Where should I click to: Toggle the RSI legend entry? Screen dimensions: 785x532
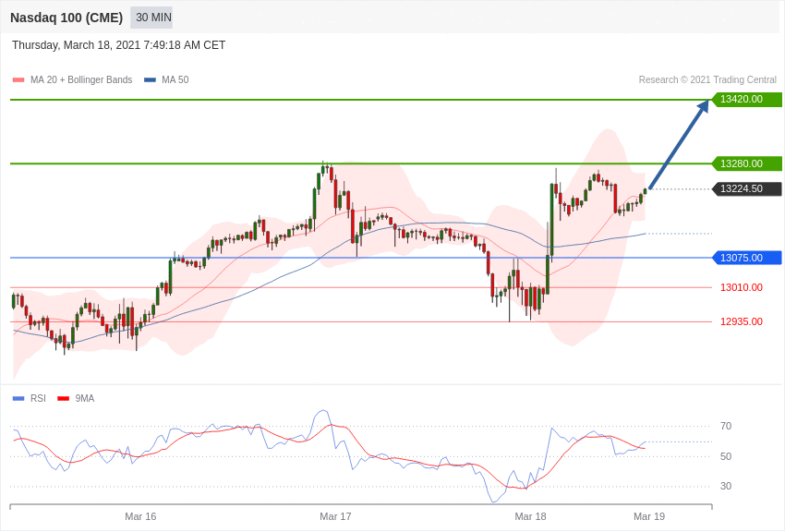(29, 398)
